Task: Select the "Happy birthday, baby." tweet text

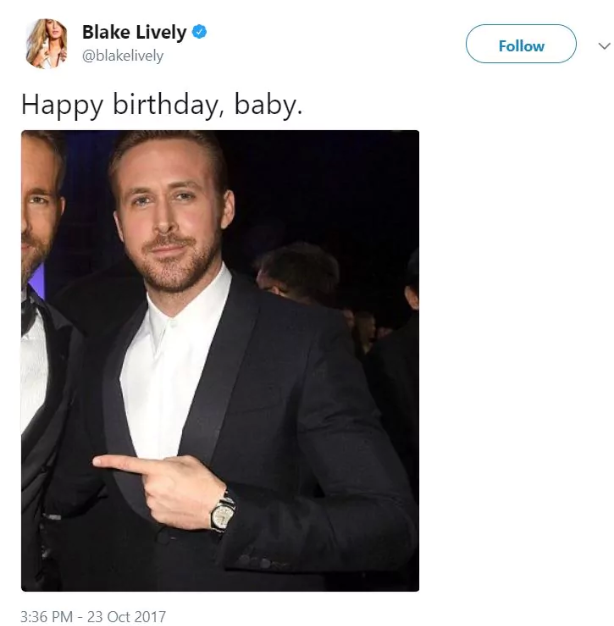Action: (161, 104)
